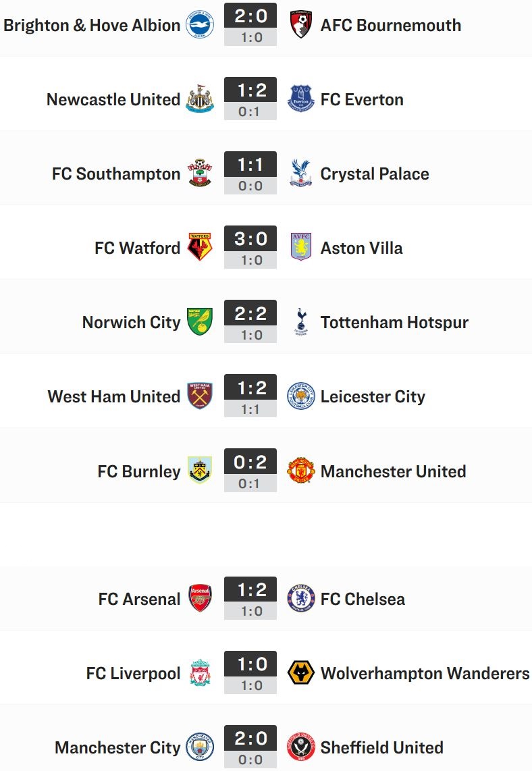Click the FC Arsenal cannon crest
The image size is (532, 771).
pos(200,598)
